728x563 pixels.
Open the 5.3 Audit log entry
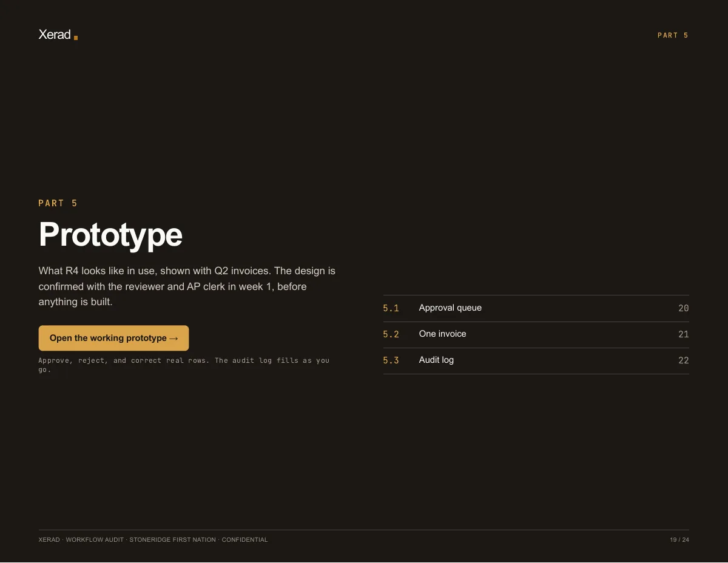pos(536,360)
